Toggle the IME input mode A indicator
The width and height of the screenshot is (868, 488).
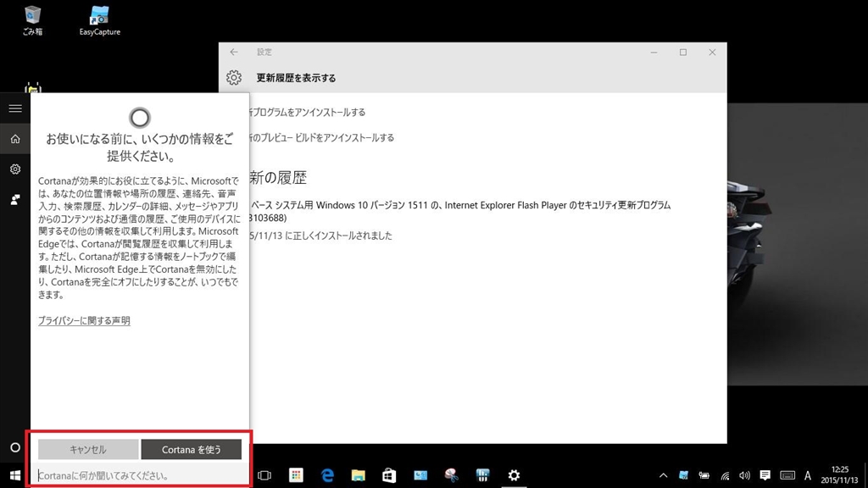coord(808,475)
